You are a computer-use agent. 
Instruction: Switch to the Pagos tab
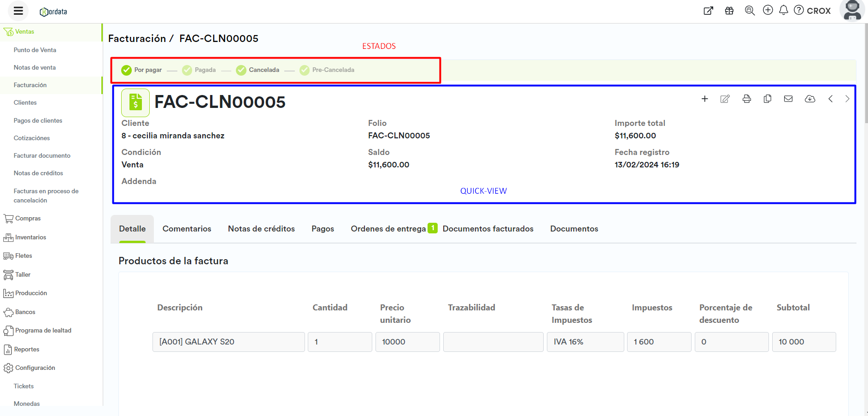(323, 229)
